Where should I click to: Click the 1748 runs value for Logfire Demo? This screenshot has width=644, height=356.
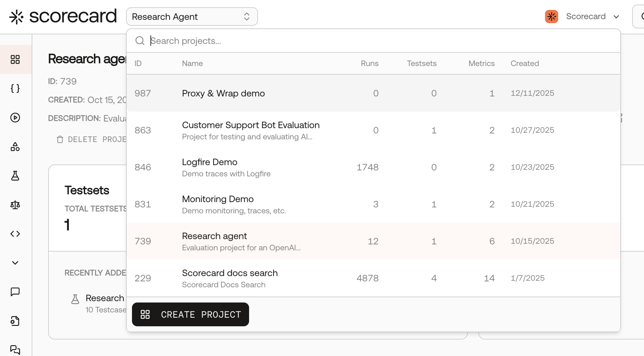click(367, 167)
